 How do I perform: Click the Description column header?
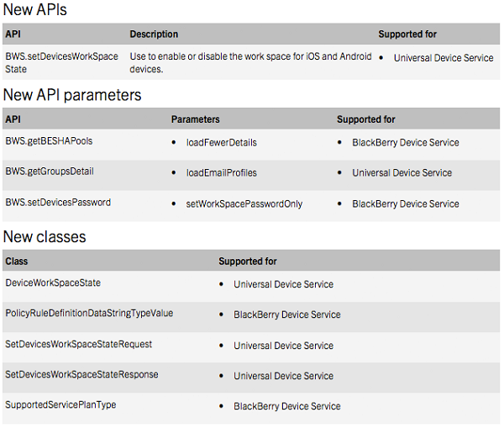(154, 34)
